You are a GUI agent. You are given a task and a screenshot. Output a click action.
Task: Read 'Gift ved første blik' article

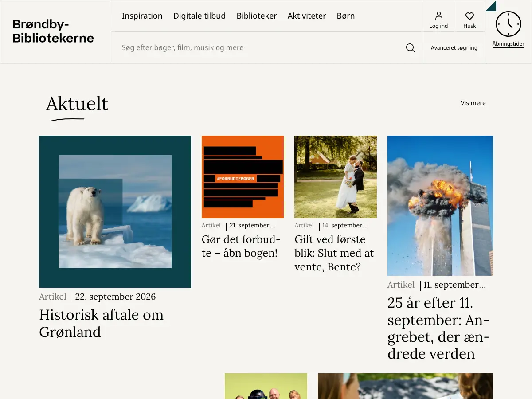coord(334,253)
